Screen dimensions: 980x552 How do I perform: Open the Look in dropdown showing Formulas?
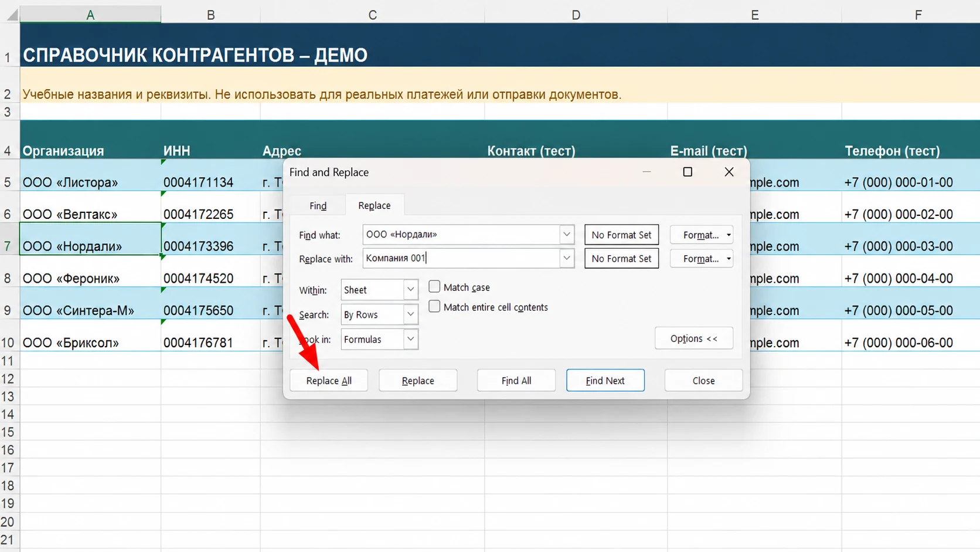click(379, 339)
